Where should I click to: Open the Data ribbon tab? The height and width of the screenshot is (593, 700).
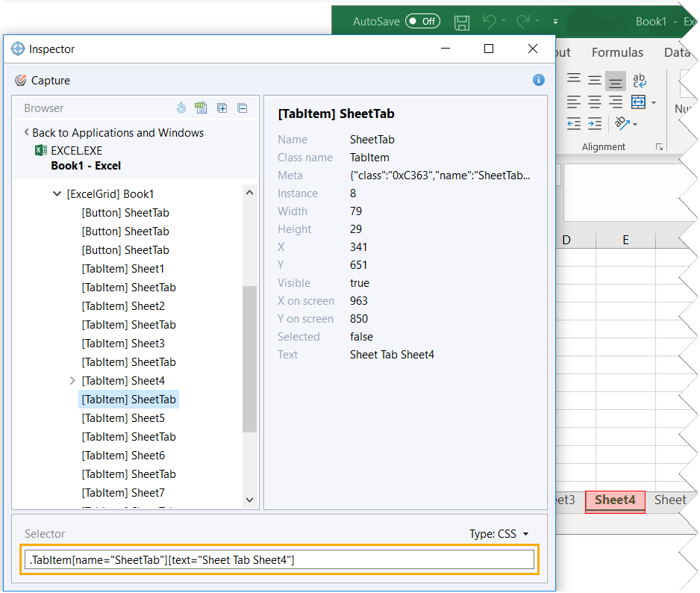(x=677, y=53)
